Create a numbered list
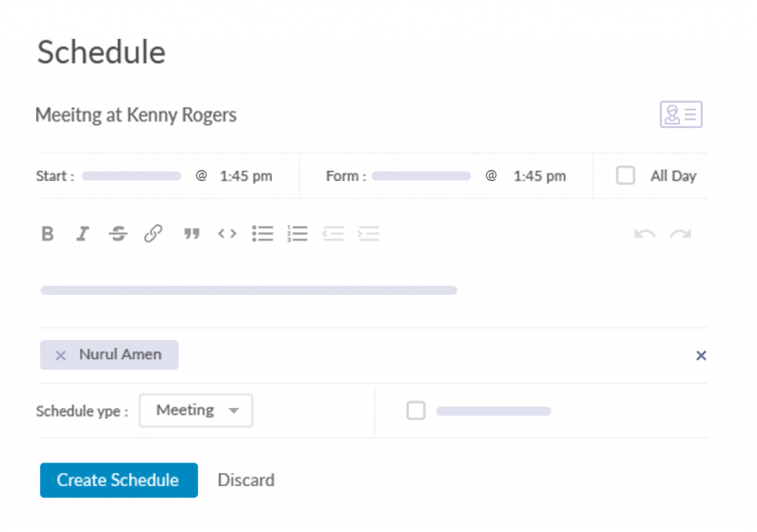This screenshot has height=532, width=757. 297,234
